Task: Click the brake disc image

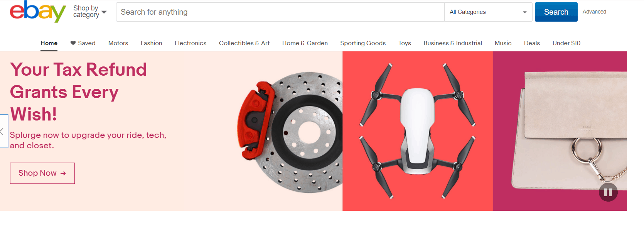Action: pyautogui.click(x=290, y=132)
